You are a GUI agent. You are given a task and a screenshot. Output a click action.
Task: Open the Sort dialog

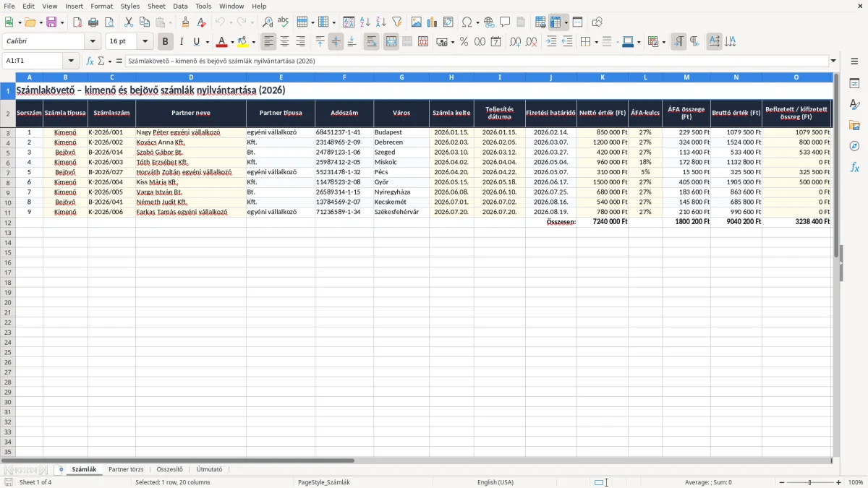(x=349, y=22)
